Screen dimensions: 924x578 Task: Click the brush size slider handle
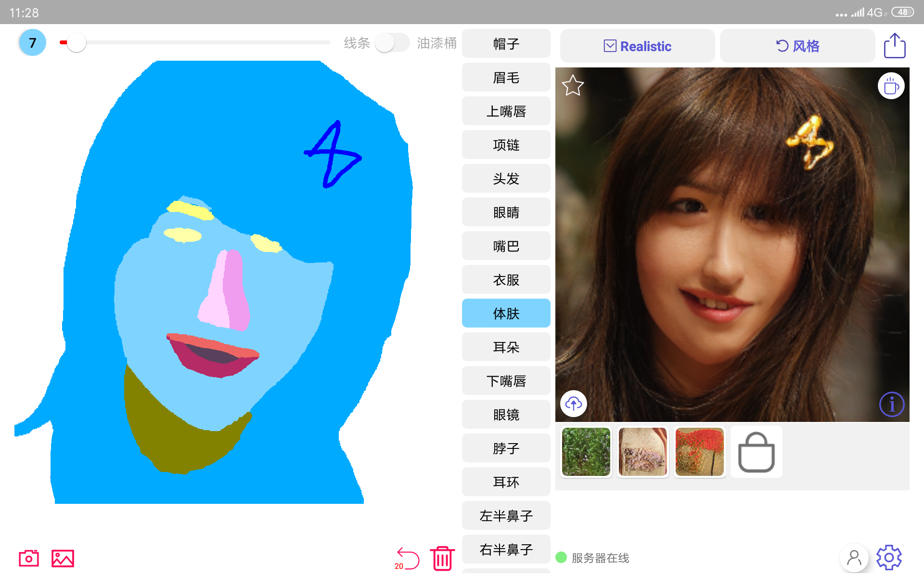click(x=76, y=42)
